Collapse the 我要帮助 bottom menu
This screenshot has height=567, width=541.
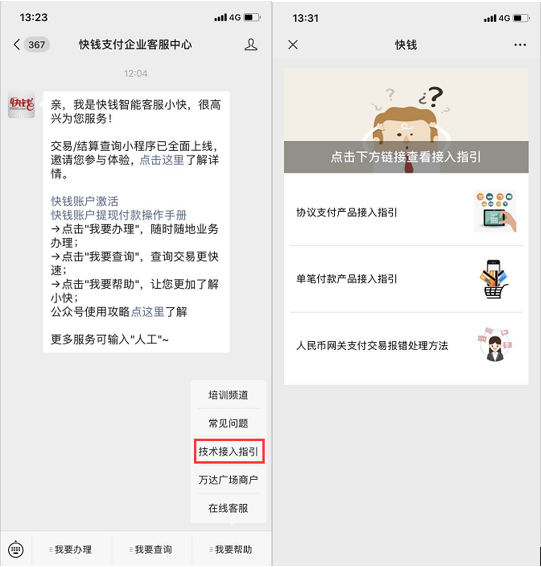pyautogui.click(x=232, y=550)
